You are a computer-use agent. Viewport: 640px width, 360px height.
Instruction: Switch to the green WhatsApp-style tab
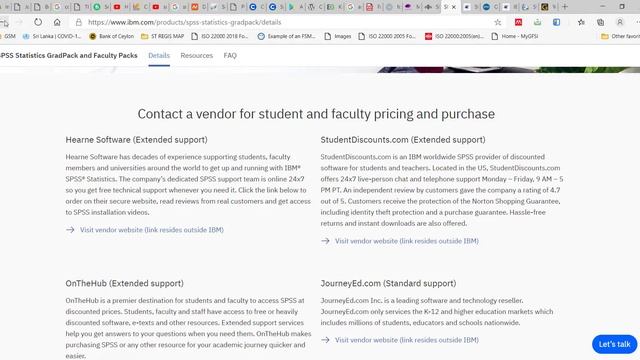[97, 7]
